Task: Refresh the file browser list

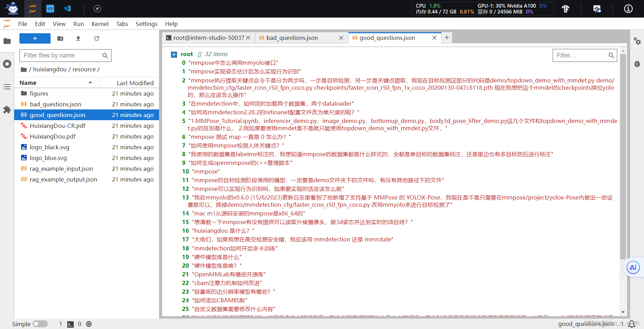Action: pos(97,38)
